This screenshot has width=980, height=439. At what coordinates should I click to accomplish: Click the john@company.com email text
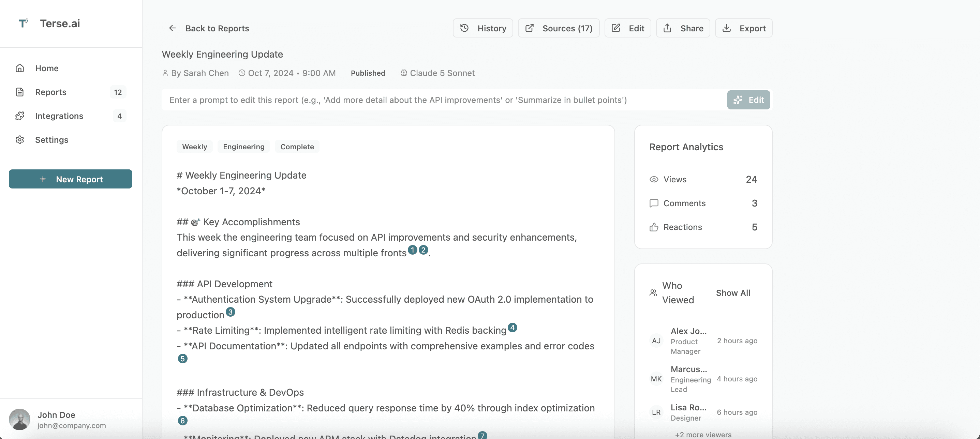click(x=72, y=425)
